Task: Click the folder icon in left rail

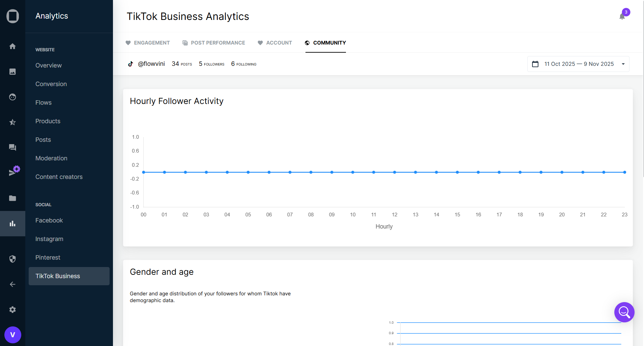Action: [x=12, y=198]
